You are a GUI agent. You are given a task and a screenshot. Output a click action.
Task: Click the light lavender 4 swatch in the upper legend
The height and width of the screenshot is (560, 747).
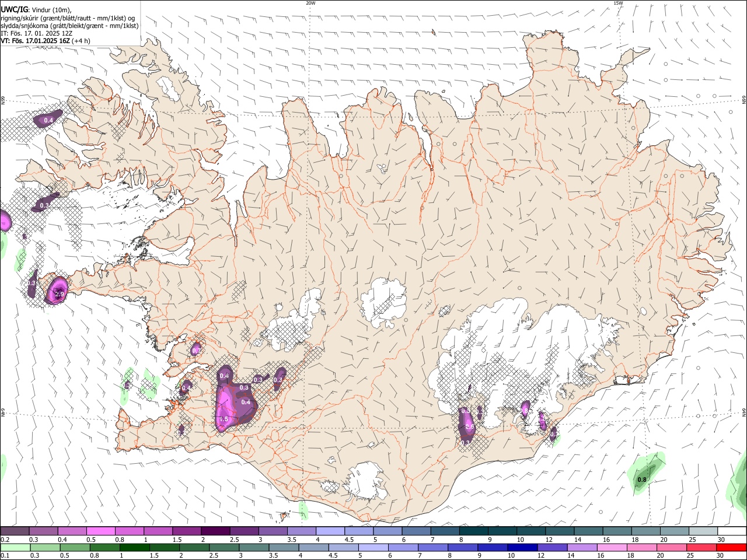(330, 531)
